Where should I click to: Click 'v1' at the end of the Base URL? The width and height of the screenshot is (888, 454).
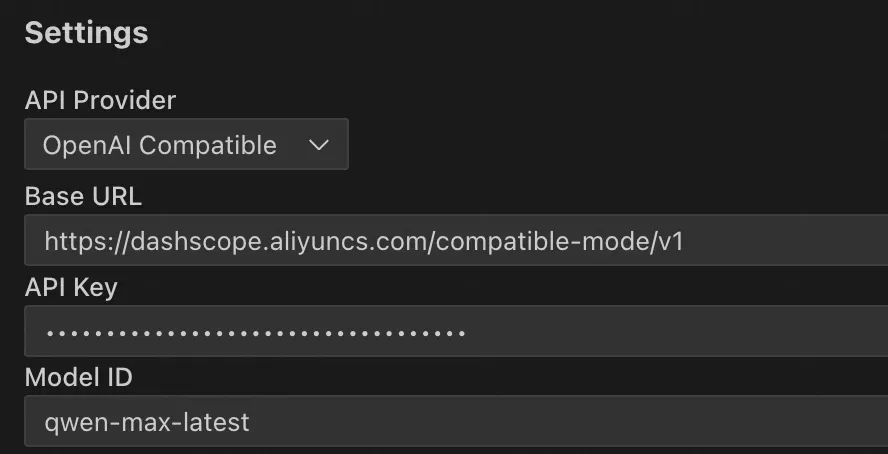(670, 241)
